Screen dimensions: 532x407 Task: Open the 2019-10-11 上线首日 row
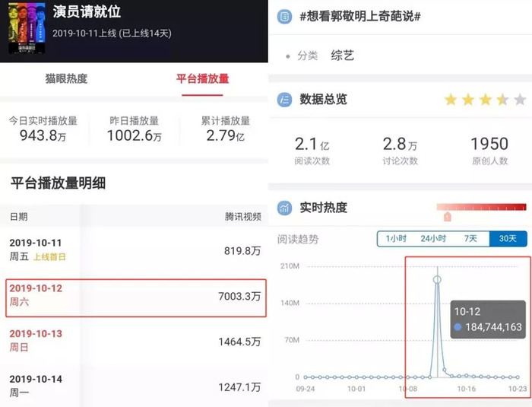[x=134, y=250]
